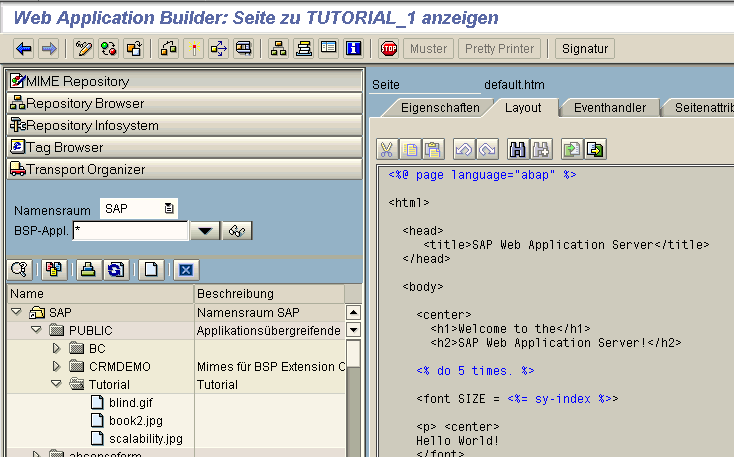Click the blue Back arrow icon
Viewport: 734px width, 457px height.
pyautogui.click(x=23, y=48)
